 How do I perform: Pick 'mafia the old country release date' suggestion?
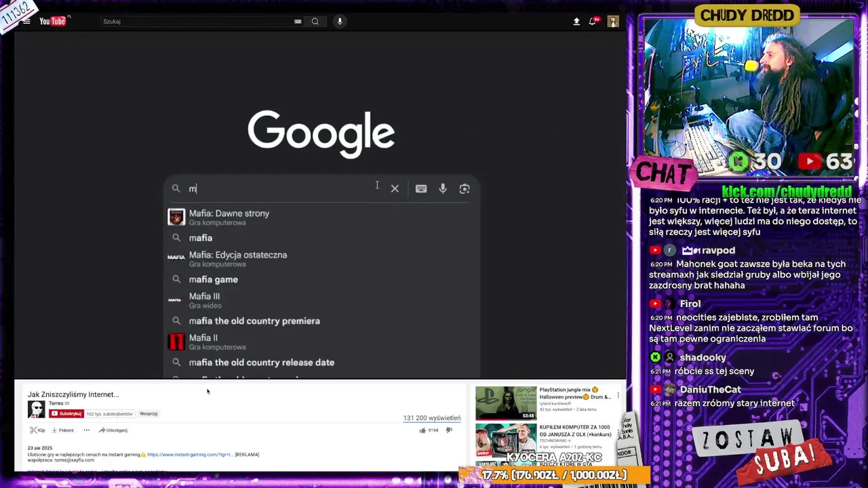pyautogui.click(x=321, y=362)
